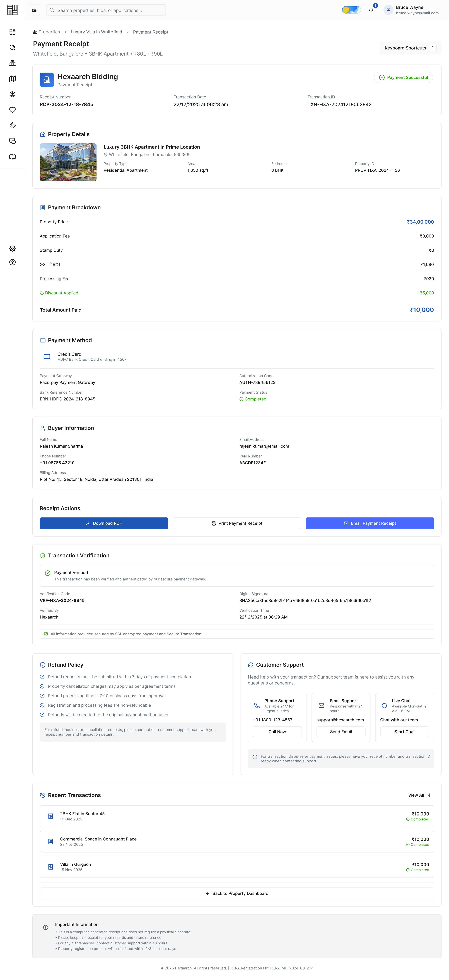449x980 pixels.
Task: Click the question mark shortcut key badge
Action: 433,48
